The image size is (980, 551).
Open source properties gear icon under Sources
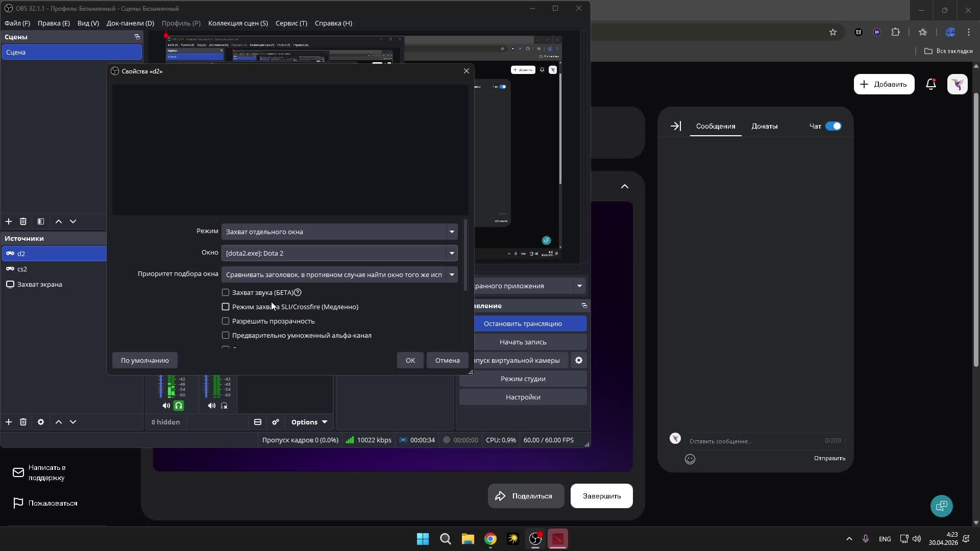(41, 422)
